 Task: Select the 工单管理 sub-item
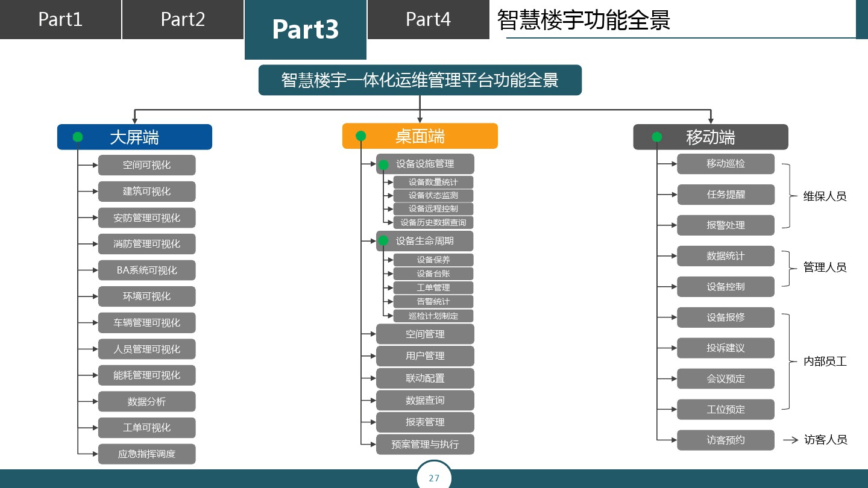pos(433,287)
